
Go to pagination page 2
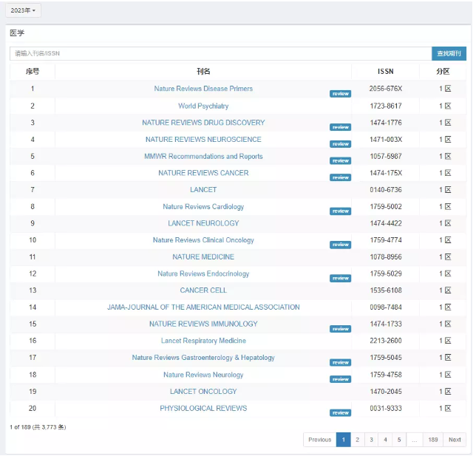(357, 440)
